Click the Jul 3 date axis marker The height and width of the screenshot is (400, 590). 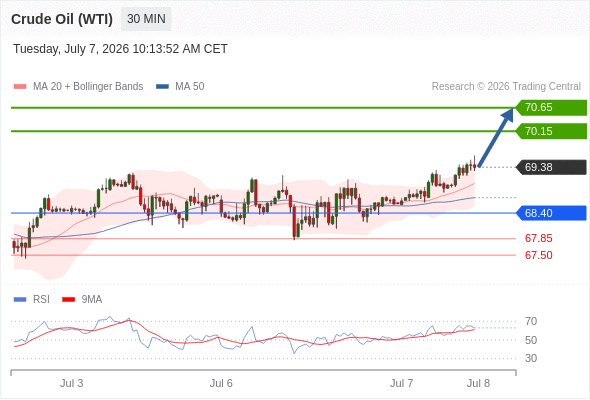[71, 383]
